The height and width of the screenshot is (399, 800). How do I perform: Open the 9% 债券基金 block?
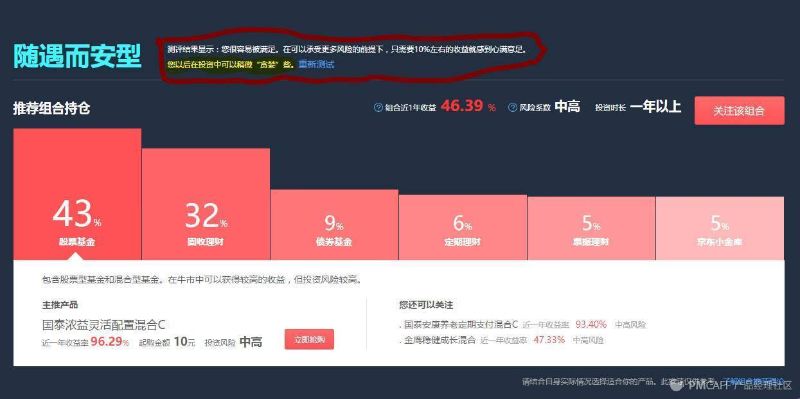[x=334, y=225]
